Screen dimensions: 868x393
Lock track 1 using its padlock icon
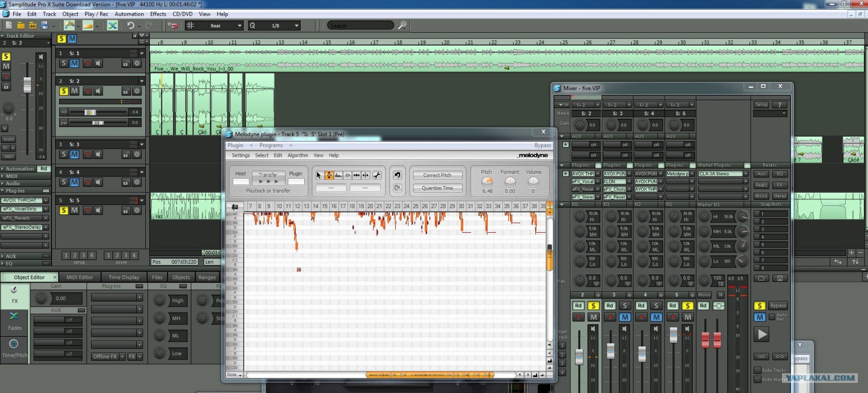coord(126,63)
